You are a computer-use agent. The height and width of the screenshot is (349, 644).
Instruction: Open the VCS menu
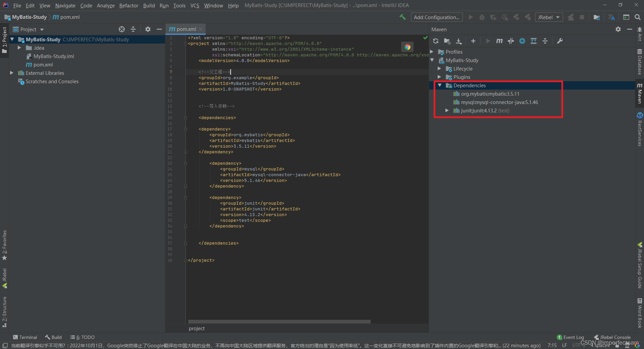tap(195, 5)
